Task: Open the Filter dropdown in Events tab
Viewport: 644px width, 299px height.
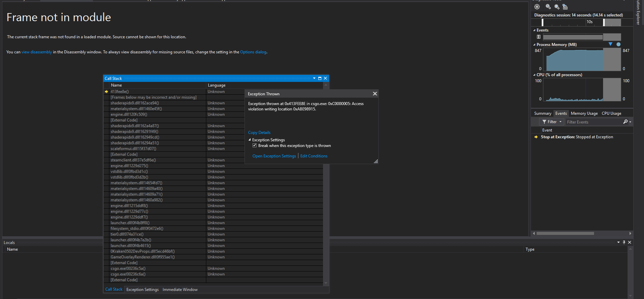Action: [x=552, y=122]
